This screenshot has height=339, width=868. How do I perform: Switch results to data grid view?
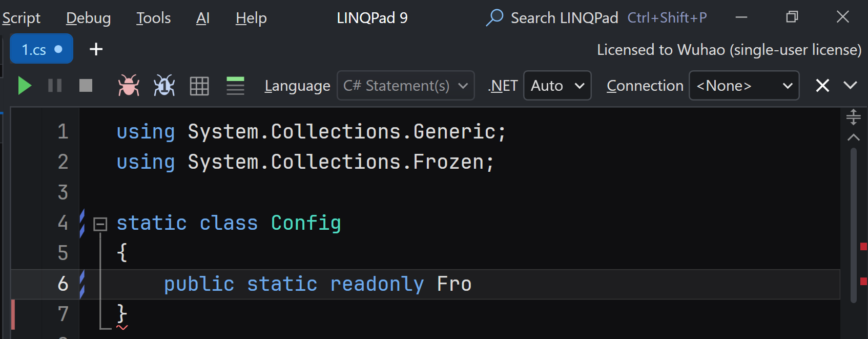click(199, 86)
